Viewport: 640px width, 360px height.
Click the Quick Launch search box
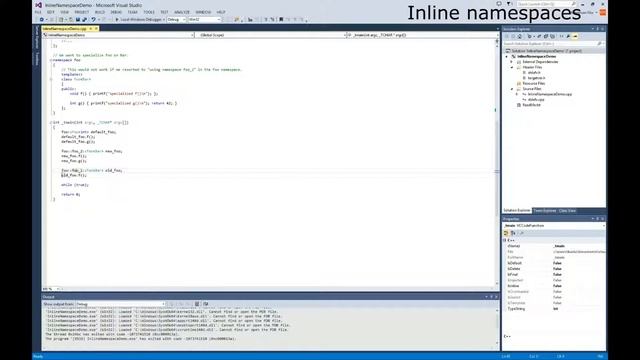tap(547, 4)
